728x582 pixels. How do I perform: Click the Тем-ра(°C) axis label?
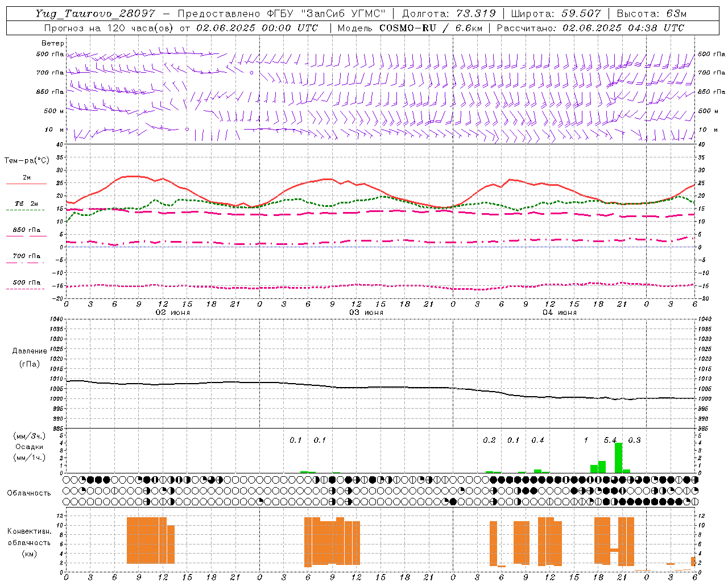pyautogui.click(x=27, y=161)
